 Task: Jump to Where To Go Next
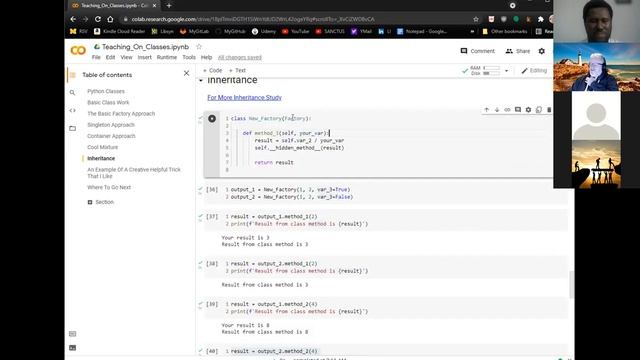coord(109,187)
